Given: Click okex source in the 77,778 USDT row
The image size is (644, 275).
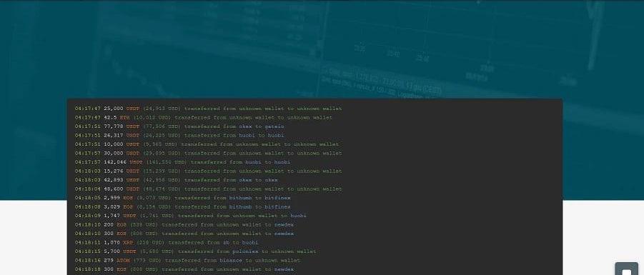Looking at the screenshot, I should (245, 126).
